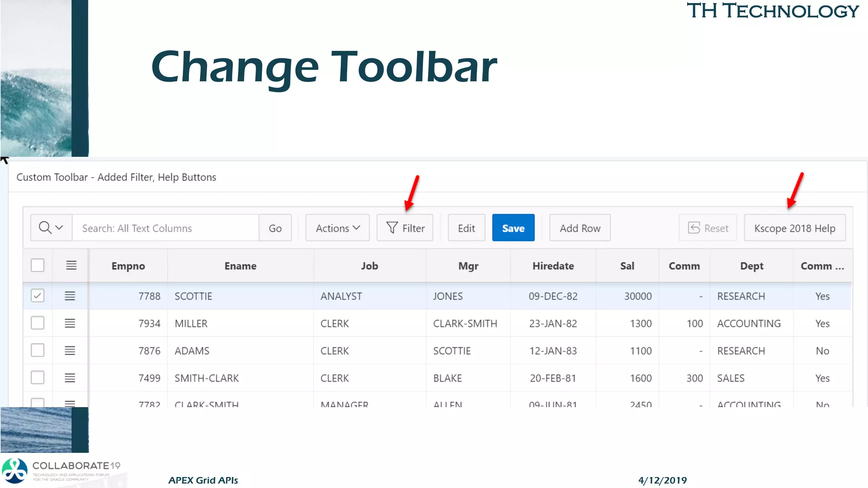Select the Comm cell with value 100
This screenshot has height=488, width=868.
pos(684,323)
